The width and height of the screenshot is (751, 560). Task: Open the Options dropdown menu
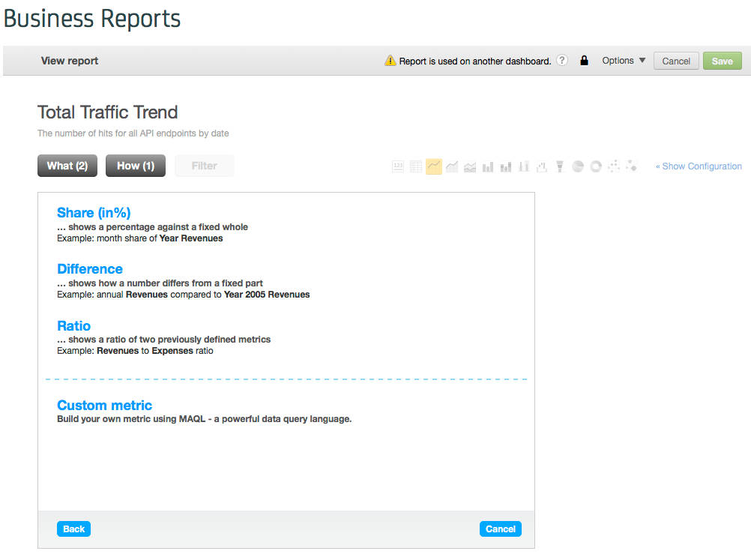point(624,61)
